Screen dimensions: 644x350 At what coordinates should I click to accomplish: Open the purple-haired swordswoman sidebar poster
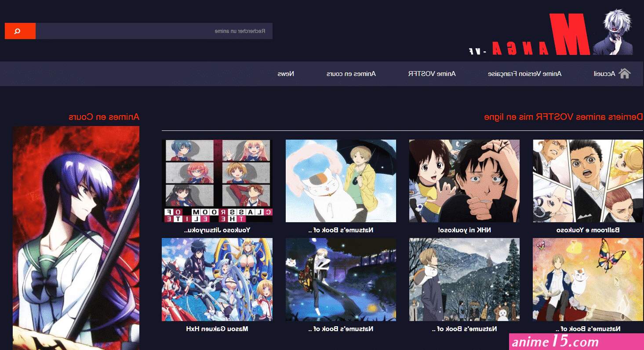(76, 238)
